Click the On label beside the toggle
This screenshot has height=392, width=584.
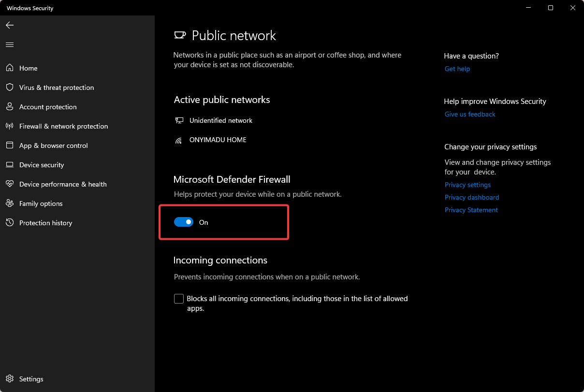(204, 222)
